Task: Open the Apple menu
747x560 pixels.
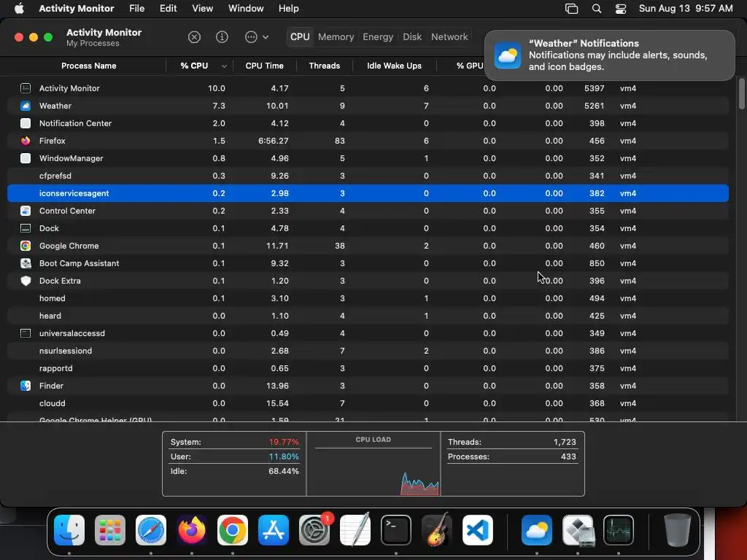Action: point(19,9)
